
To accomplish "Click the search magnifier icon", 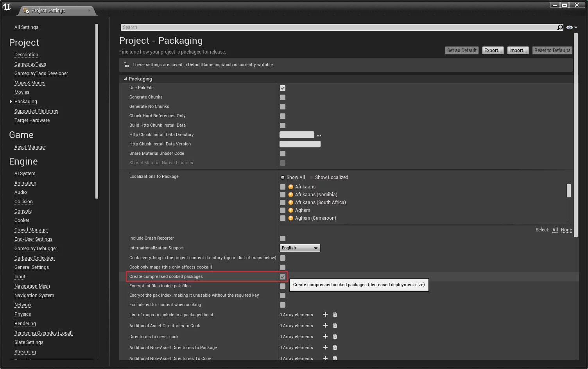I will pyautogui.click(x=560, y=27).
